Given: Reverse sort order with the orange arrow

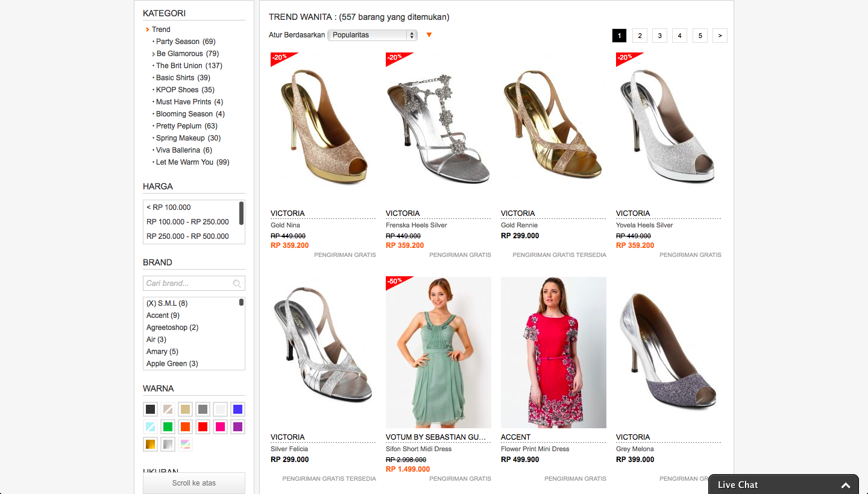Looking at the screenshot, I should (x=429, y=35).
